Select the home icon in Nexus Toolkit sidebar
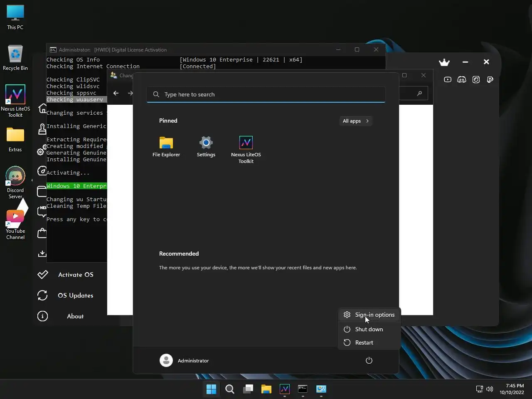The image size is (532, 399). (x=42, y=108)
